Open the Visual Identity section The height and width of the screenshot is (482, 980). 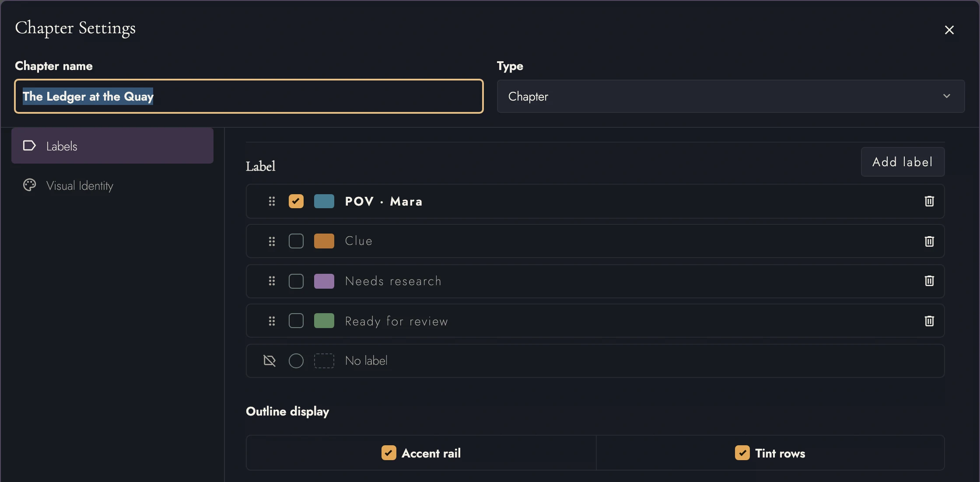point(112,185)
